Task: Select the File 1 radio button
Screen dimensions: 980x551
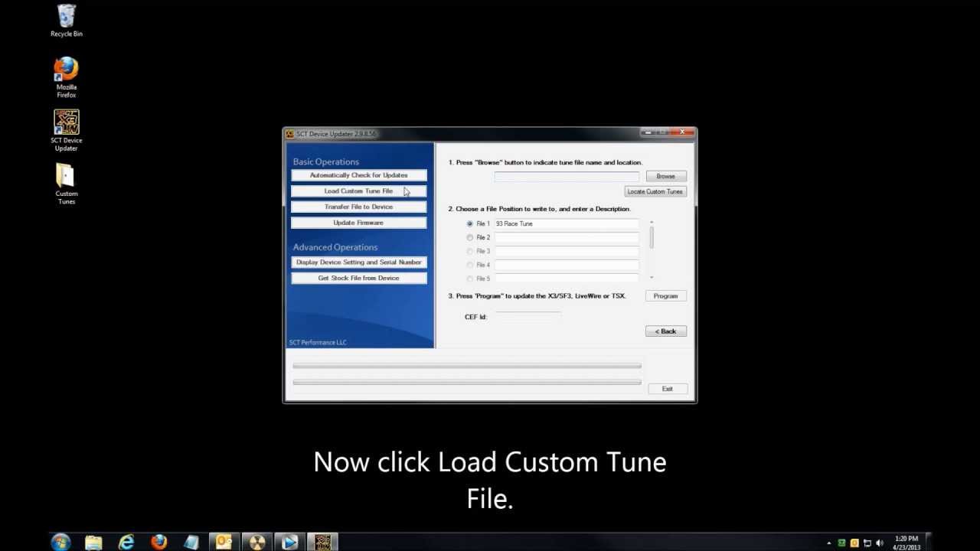Action: 470,223
